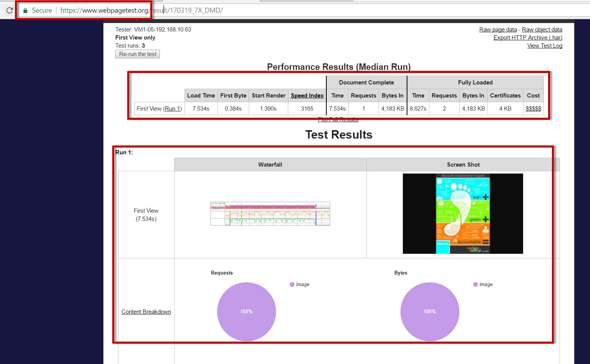This screenshot has height=364, width=590.
Task: Click the address bar URL field
Action: click(x=304, y=10)
